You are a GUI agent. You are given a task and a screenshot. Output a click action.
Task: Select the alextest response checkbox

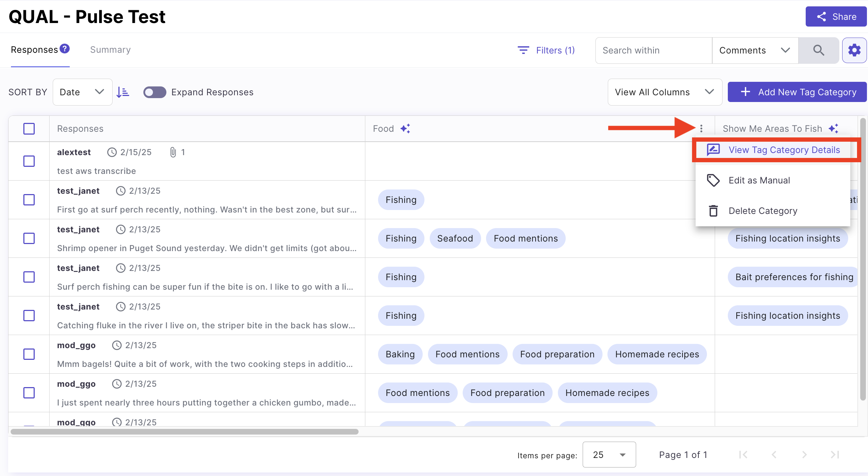coord(29,161)
